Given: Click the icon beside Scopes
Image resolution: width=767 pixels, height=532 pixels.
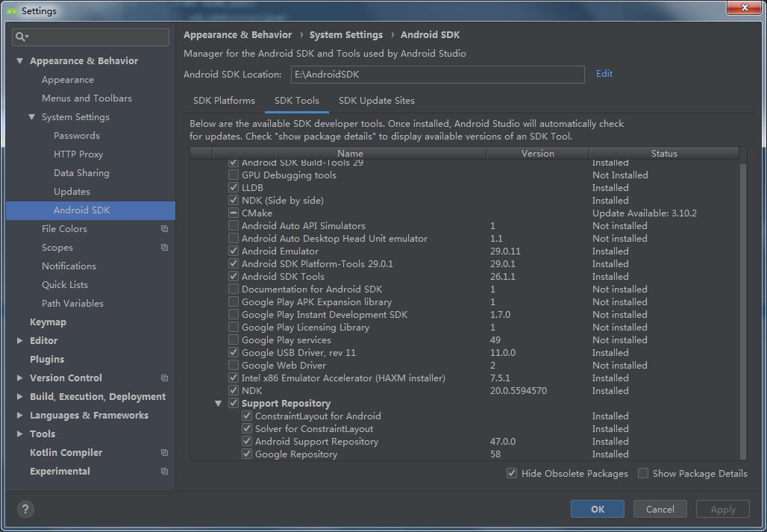Looking at the screenshot, I should (x=163, y=247).
